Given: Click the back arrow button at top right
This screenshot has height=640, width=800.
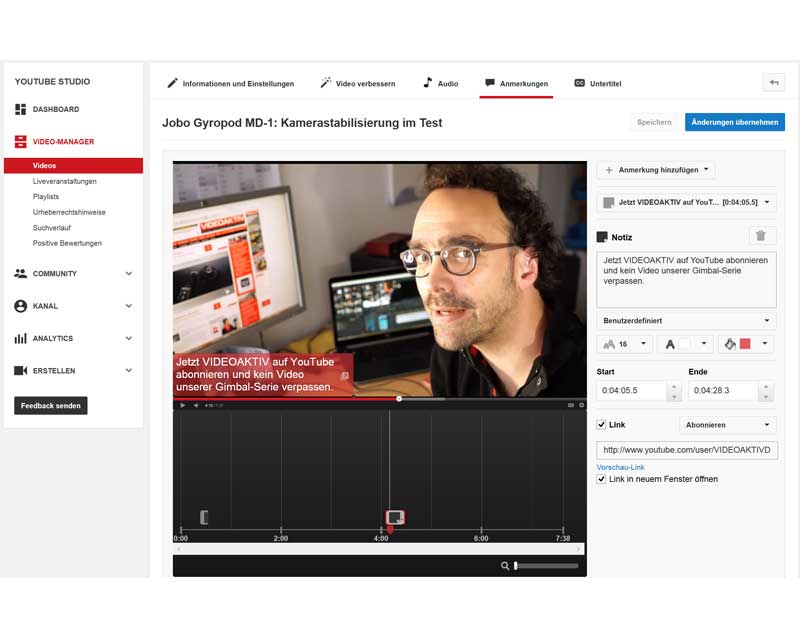Looking at the screenshot, I should pos(774,82).
